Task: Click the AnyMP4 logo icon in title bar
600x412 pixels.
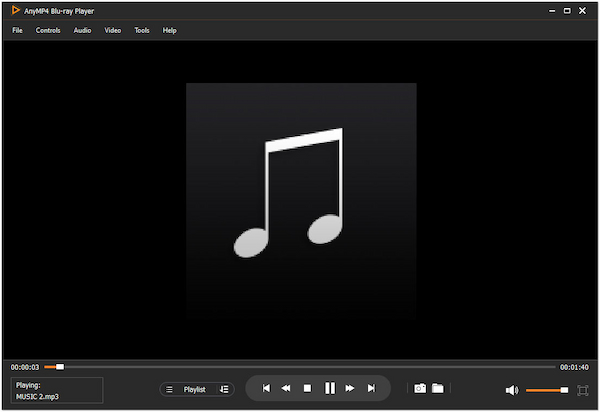Action: click(15, 10)
